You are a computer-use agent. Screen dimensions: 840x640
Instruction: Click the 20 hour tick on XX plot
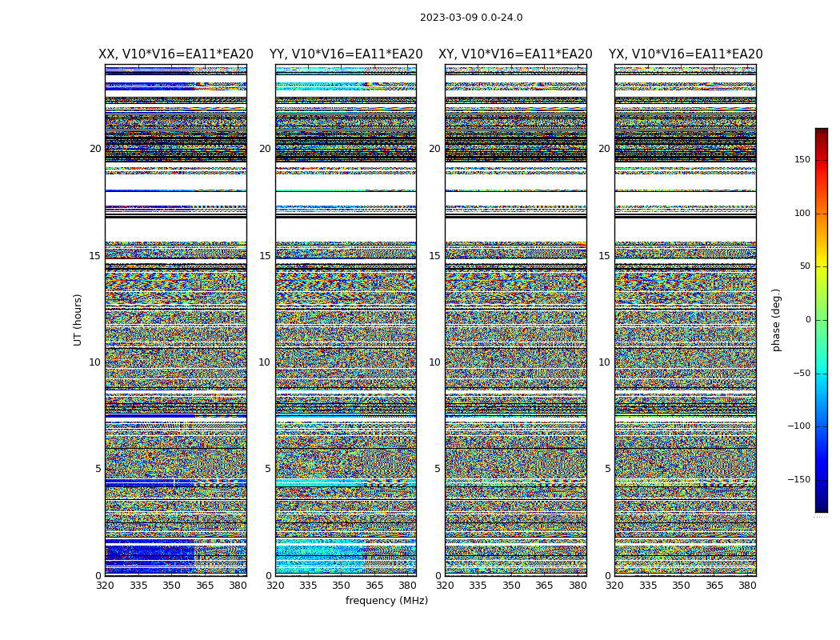tap(95, 149)
